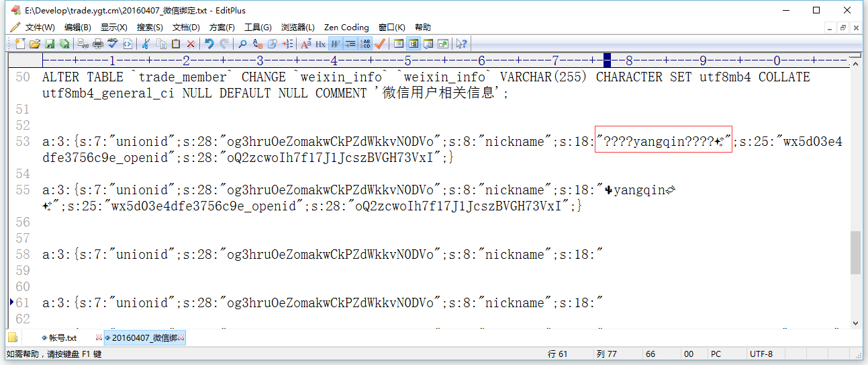The height and width of the screenshot is (365, 868).
Task: Open the 浏览器(L) menu
Action: point(298,28)
